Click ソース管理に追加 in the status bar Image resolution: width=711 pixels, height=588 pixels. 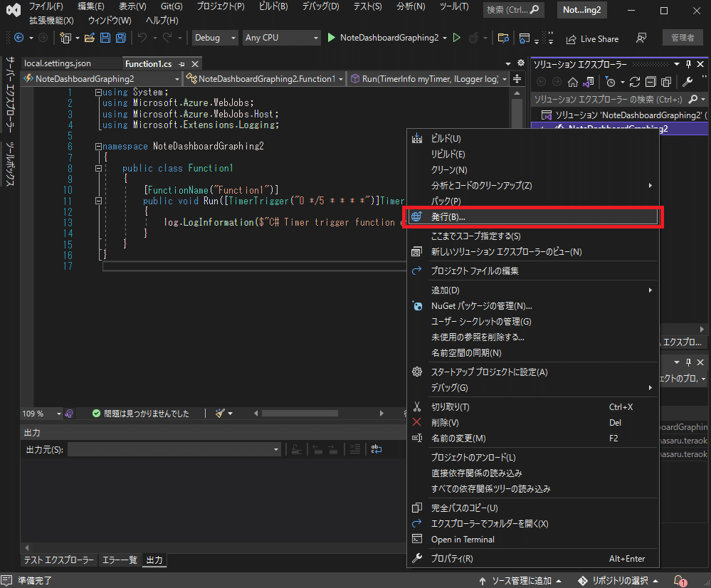(x=520, y=580)
